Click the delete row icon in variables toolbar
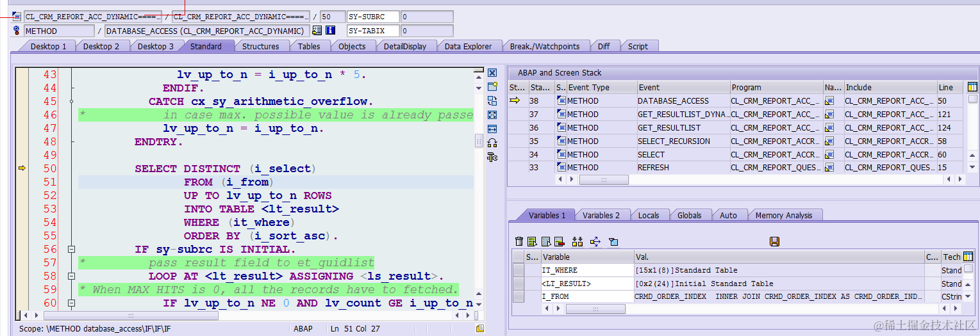The image size is (980, 336). (559, 241)
